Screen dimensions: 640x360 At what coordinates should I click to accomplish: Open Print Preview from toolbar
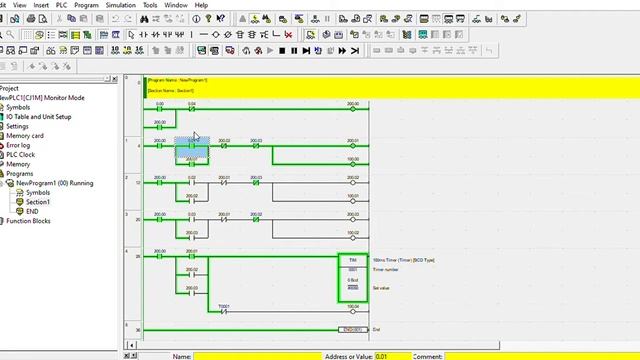coord(43,19)
